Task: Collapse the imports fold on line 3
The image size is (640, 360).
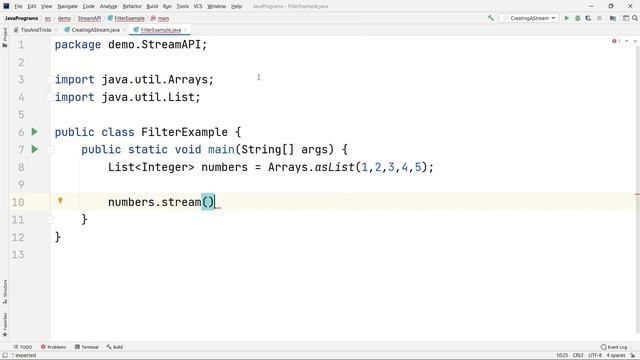Action: (49, 80)
